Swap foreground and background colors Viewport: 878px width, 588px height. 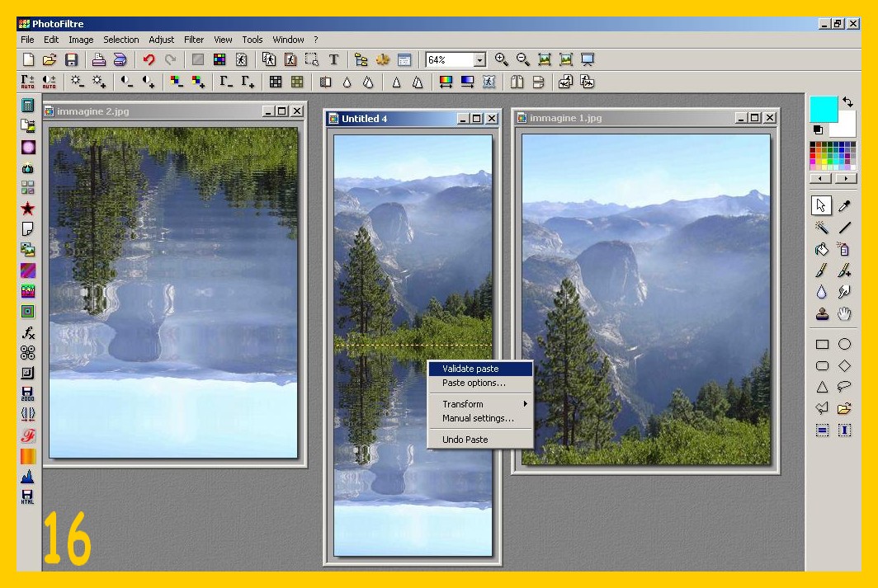[847, 102]
